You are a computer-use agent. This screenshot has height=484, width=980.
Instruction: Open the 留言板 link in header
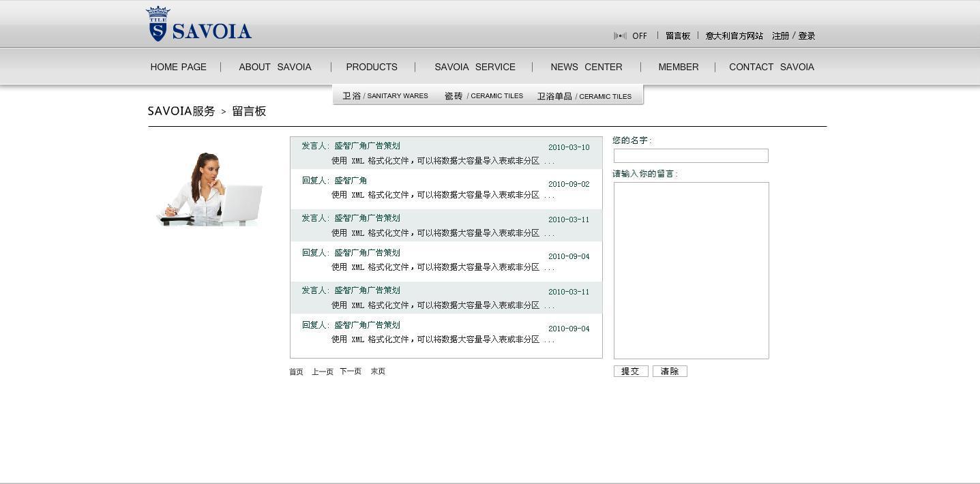coord(677,36)
